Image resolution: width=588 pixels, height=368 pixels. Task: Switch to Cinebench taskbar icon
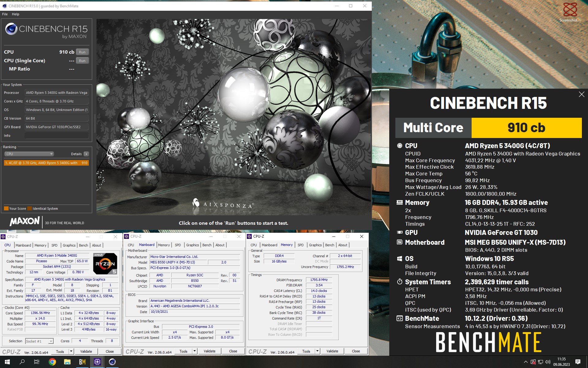(x=112, y=362)
